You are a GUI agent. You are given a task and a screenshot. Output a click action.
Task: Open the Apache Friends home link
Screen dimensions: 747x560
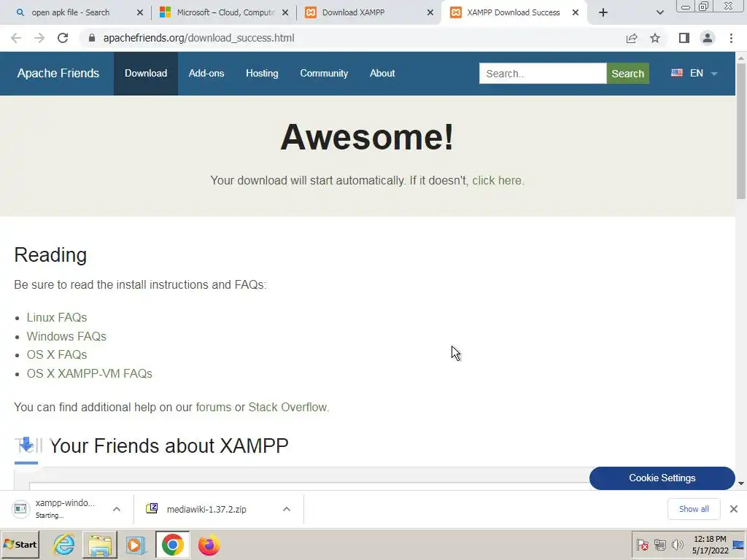(x=58, y=74)
